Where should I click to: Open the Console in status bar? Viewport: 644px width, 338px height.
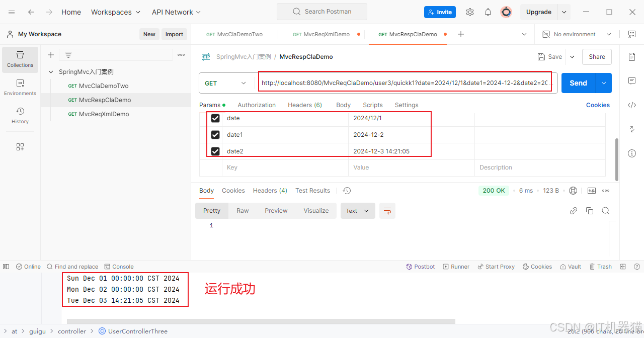[119, 267]
